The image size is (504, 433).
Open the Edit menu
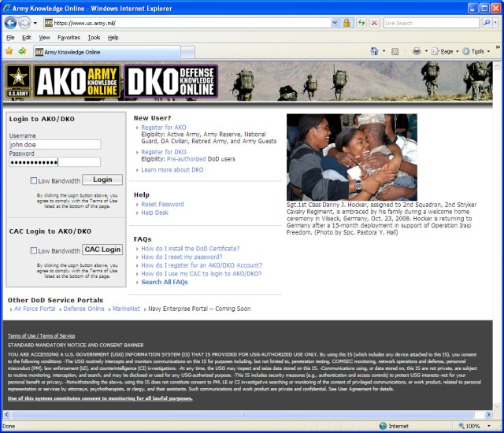point(26,37)
